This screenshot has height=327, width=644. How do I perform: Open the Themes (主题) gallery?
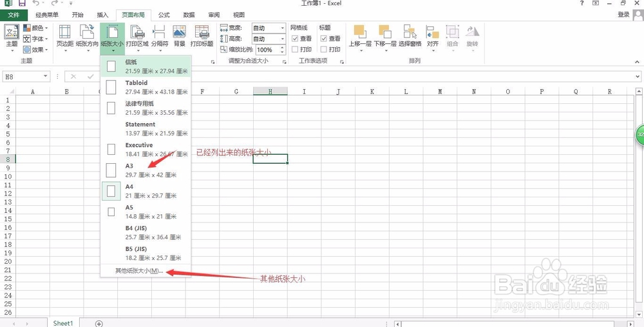[x=12, y=38]
